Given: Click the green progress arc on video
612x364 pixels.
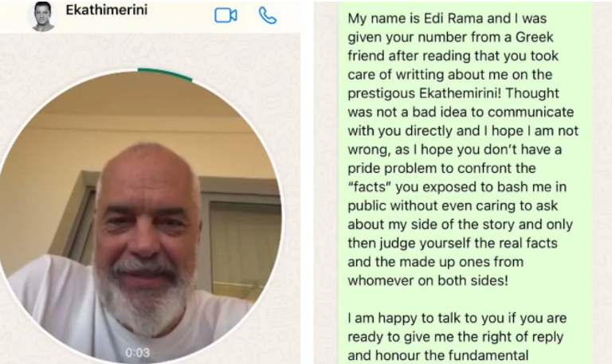Looking at the screenshot, I should 165,74.
